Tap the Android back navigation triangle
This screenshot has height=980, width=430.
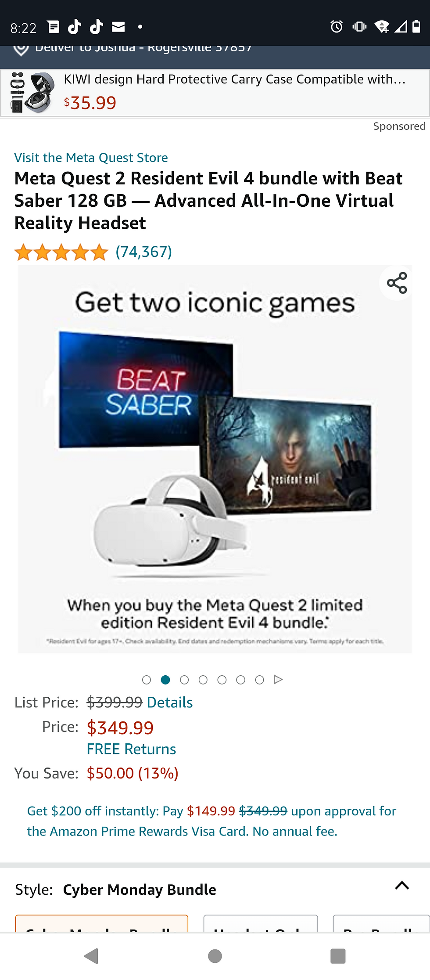(x=91, y=956)
